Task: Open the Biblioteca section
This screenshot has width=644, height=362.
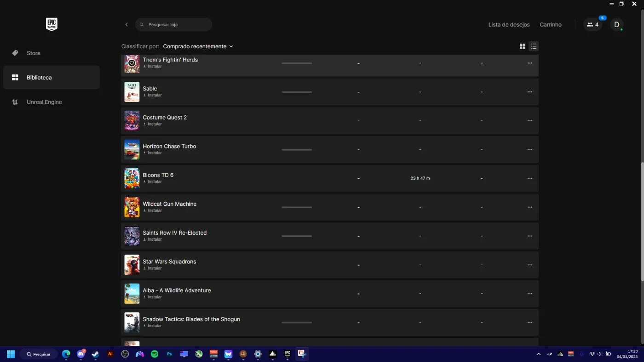Action: [x=52, y=78]
